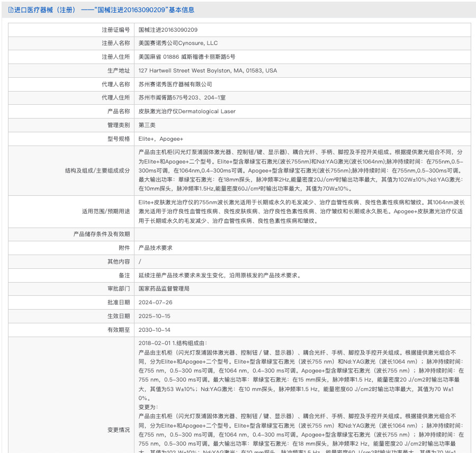Open the 产品技术要求 attachment entry

coord(155,248)
